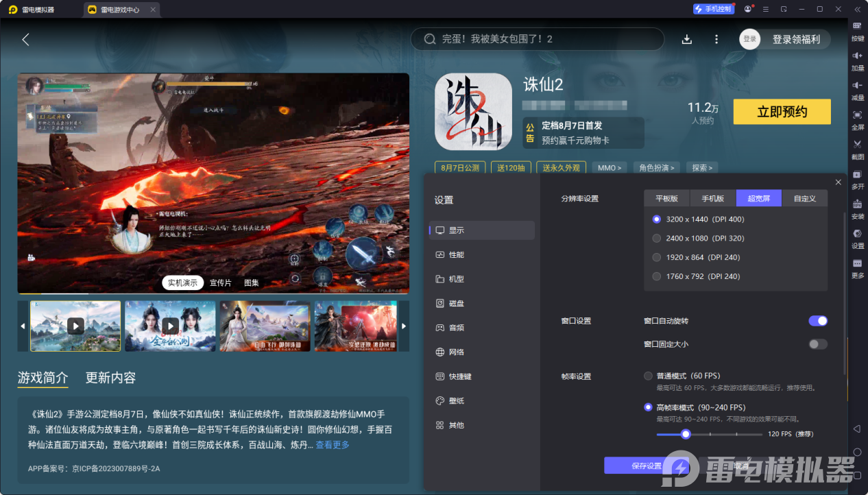Open 机型 device model settings section
The image size is (868, 495).
point(482,279)
